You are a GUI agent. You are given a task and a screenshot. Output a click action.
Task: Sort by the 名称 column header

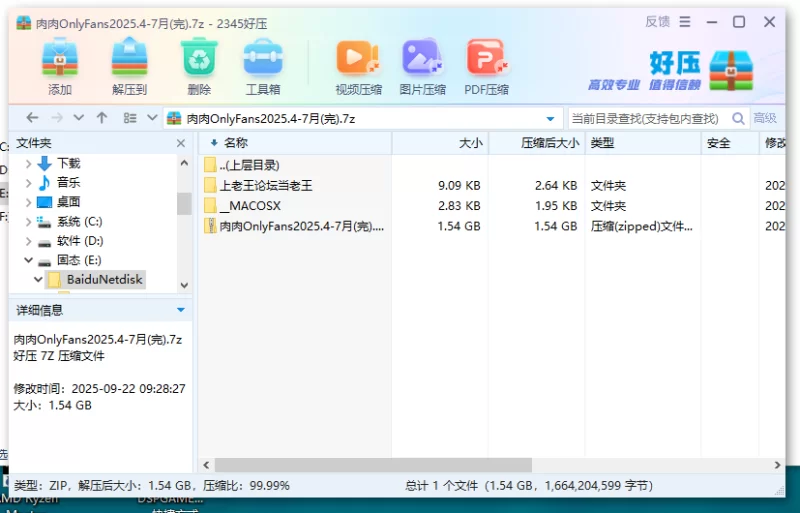pos(295,143)
